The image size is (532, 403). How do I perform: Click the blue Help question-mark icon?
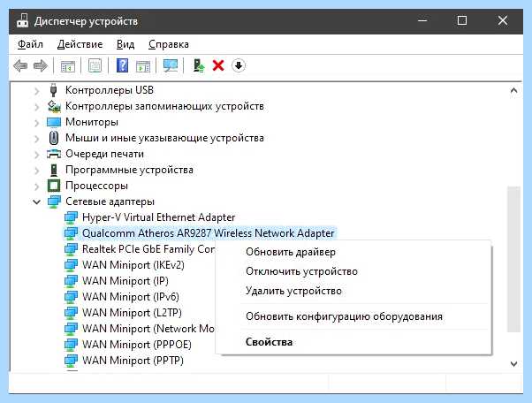122,65
